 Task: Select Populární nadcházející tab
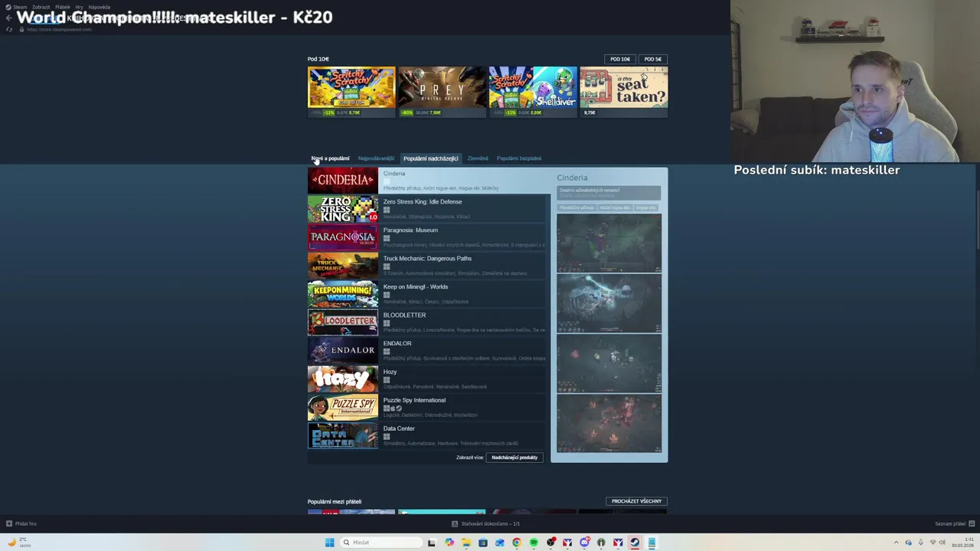(x=431, y=158)
